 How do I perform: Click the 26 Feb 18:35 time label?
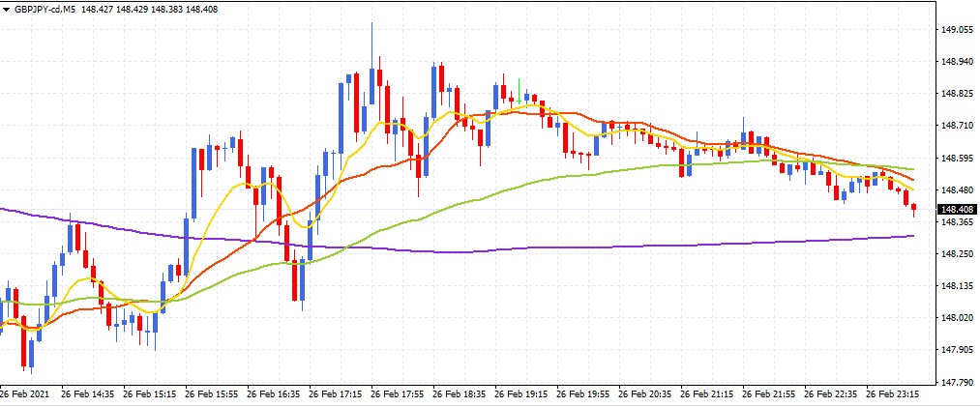[460, 394]
